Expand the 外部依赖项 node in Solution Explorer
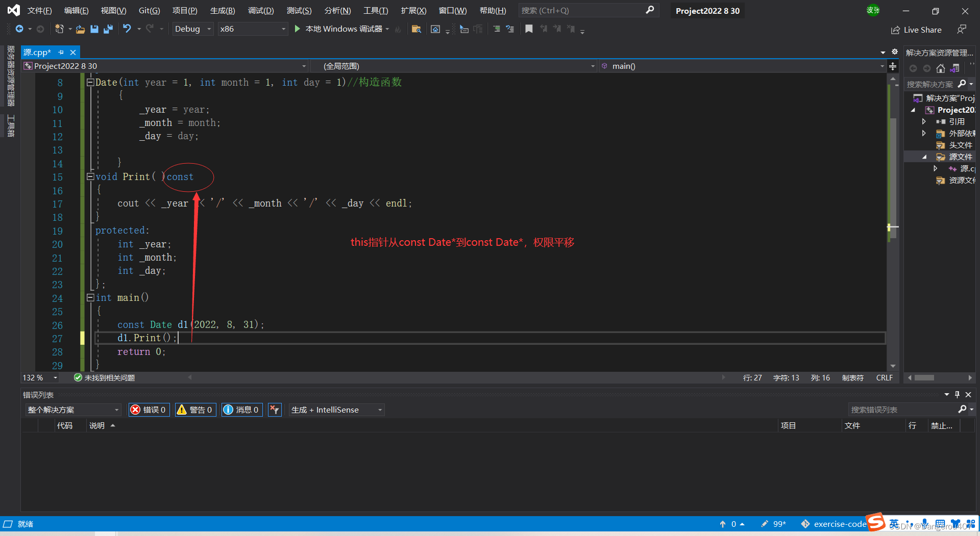The width and height of the screenshot is (980, 536). click(923, 133)
